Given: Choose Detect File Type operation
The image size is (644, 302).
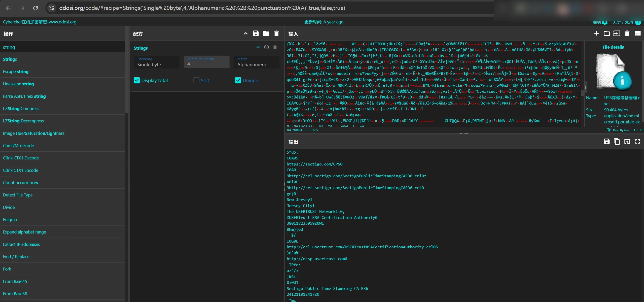Looking at the screenshot, I should pyautogui.click(x=18, y=195).
